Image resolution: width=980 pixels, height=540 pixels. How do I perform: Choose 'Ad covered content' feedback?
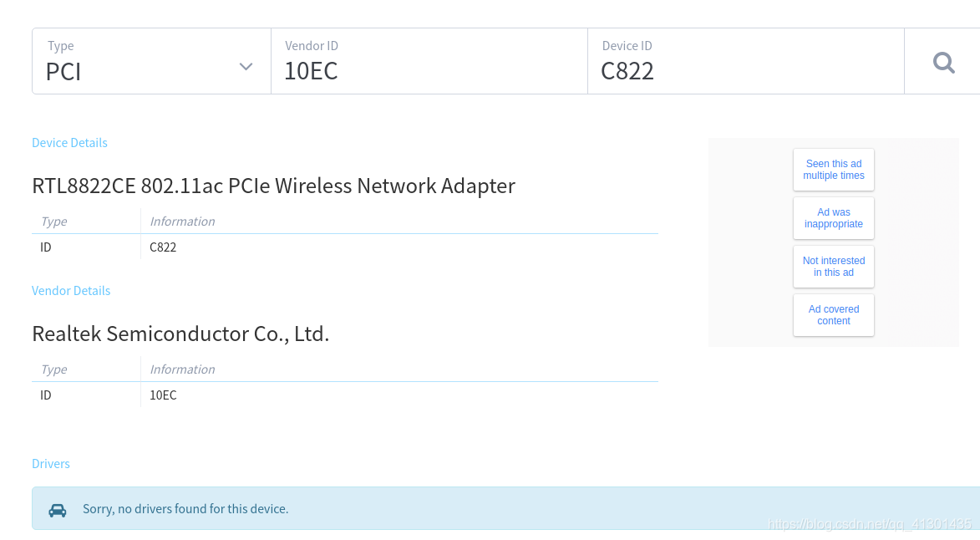pos(834,315)
